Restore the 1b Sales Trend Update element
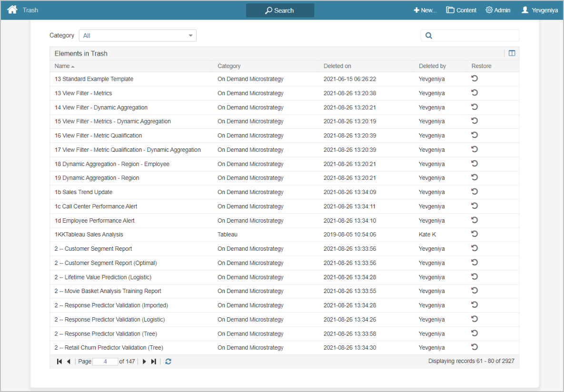564x392 pixels. click(x=475, y=192)
